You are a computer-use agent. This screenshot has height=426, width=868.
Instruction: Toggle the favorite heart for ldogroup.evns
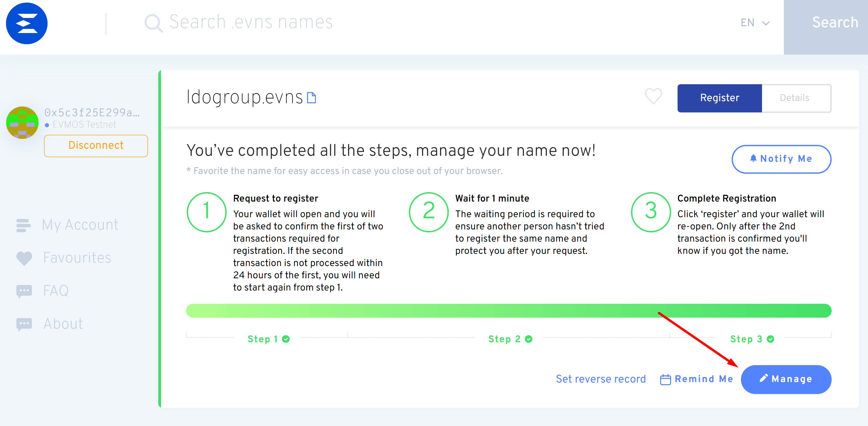[653, 96]
